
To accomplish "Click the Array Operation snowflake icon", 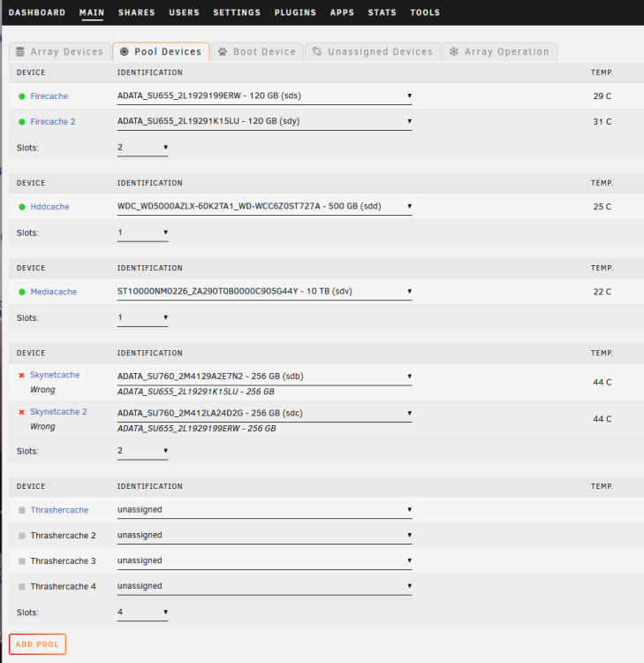I will pyautogui.click(x=454, y=51).
